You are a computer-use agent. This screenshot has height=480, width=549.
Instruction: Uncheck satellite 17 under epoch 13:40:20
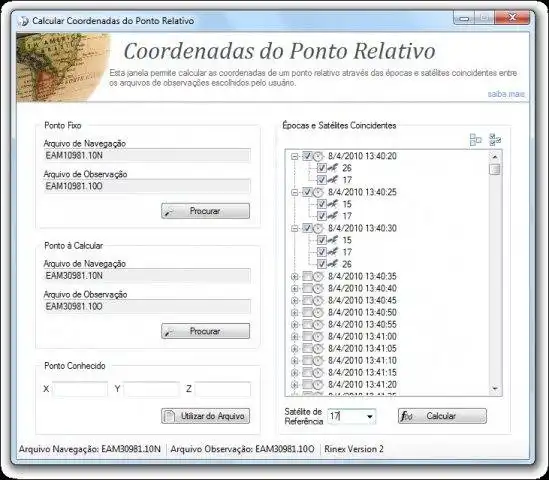322,180
